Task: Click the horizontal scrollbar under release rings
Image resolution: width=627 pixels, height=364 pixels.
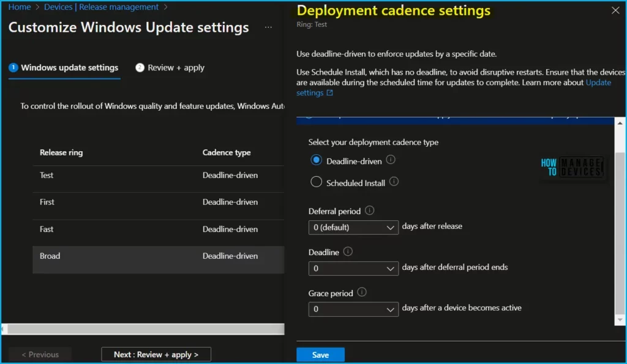Action: (146, 329)
